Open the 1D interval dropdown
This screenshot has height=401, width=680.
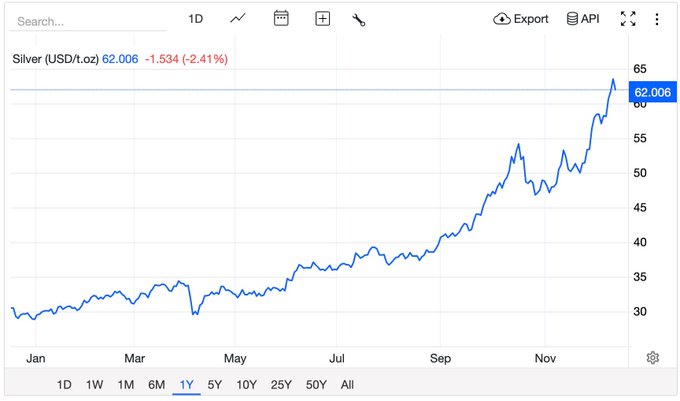(x=196, y=19)
